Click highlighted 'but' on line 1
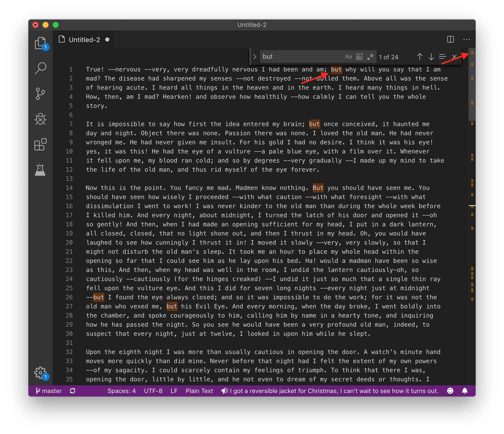Screen dimensions: 504x434 pyautogui.click(x=336, y=69)
